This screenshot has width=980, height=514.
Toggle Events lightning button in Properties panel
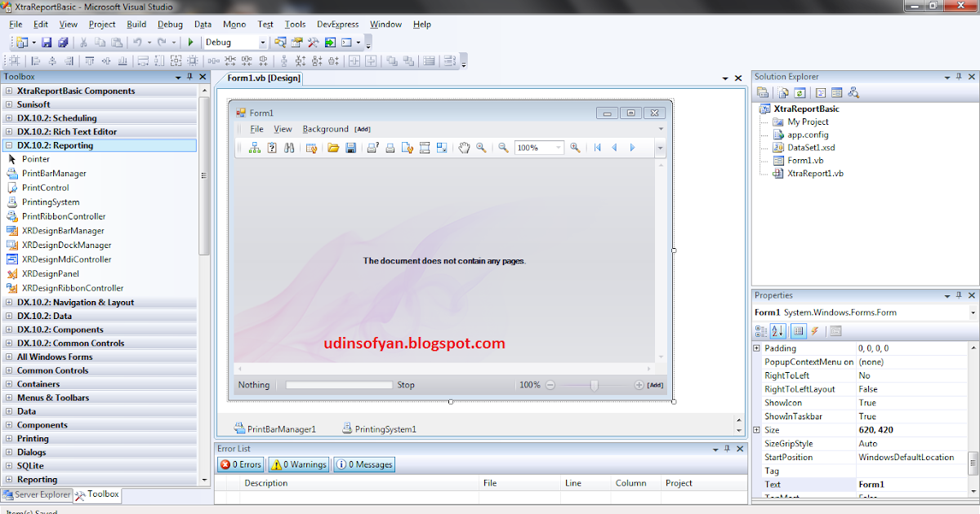pos(815,330)
